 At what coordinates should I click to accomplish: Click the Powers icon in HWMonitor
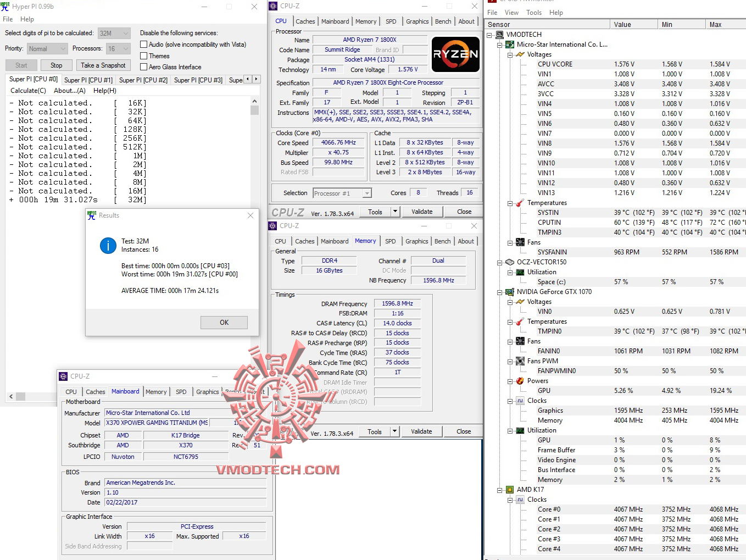(x=519, y=380)
